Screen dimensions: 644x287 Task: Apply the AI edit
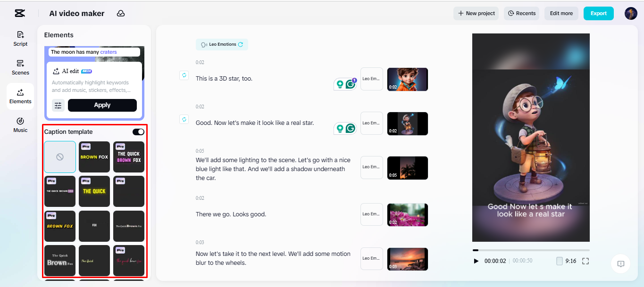click(x=102, y=105)
